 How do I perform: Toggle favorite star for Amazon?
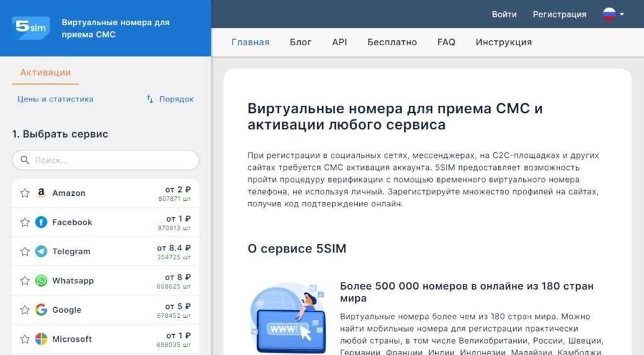click(x=25, y=193)
